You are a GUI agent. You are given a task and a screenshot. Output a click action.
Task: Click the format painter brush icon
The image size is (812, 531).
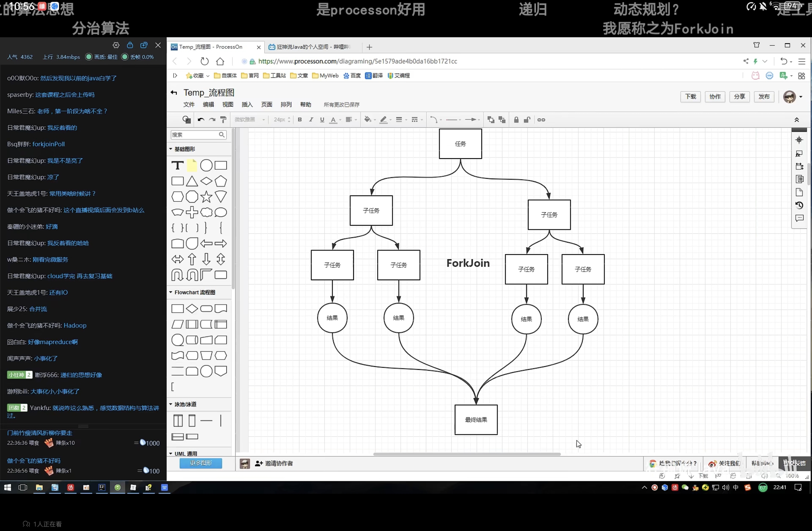click(223, 120)
